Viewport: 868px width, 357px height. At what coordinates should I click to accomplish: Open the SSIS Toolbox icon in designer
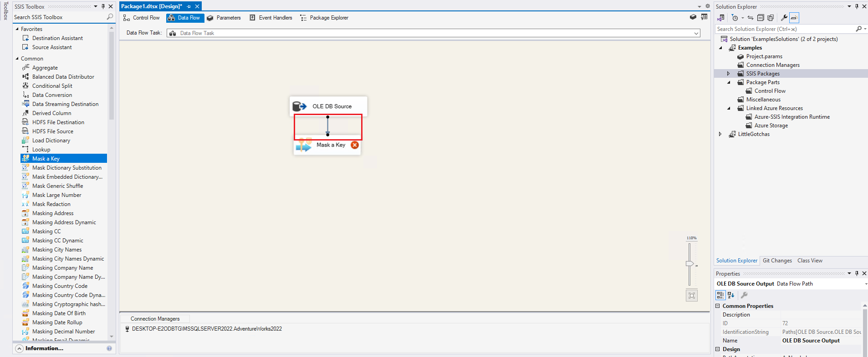(693, 17)
